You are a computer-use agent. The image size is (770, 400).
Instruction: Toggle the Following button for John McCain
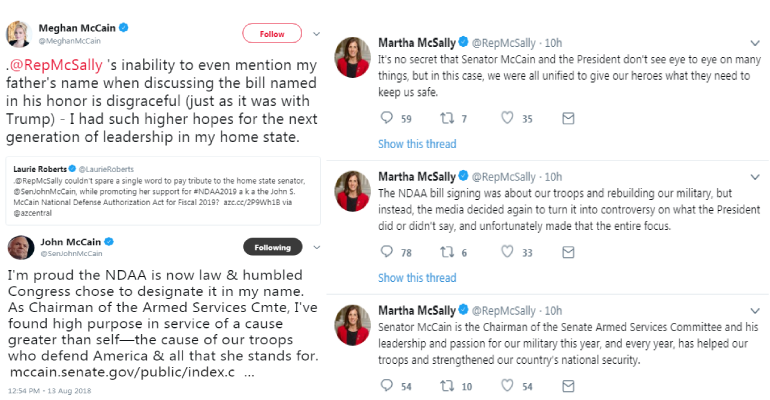coord(272,246)
